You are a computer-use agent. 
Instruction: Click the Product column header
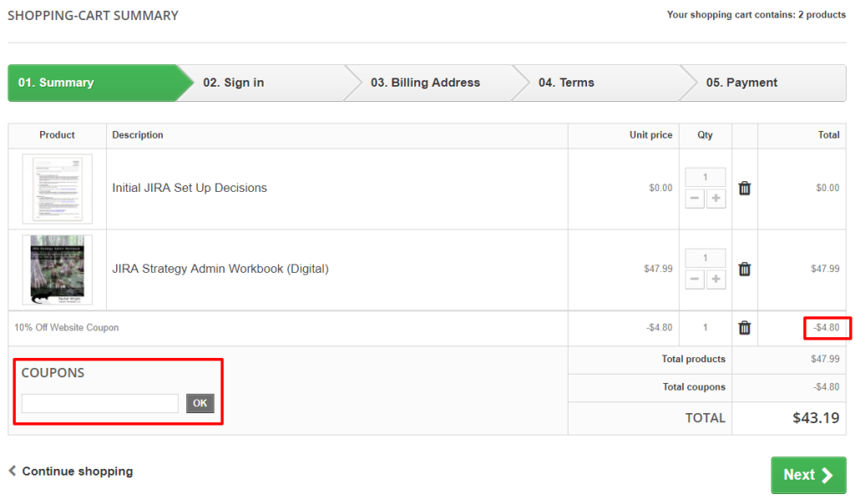57,135
